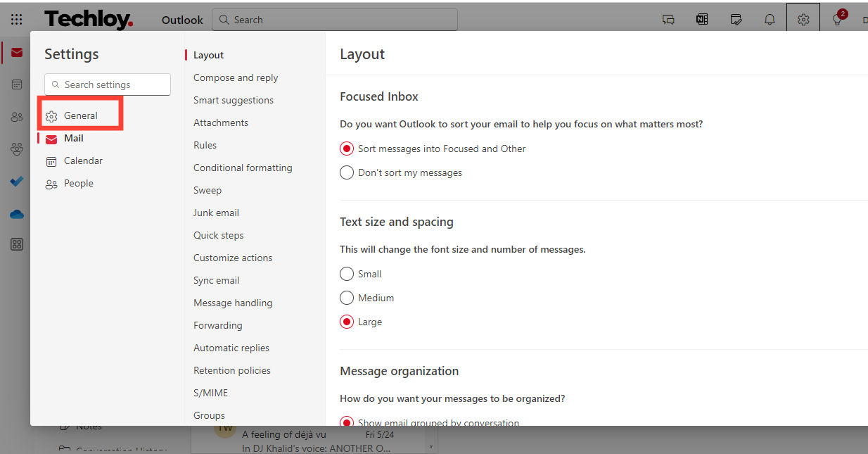Open Forwarding settings
This screenshot has width=868, height=454.
(218, 325)
